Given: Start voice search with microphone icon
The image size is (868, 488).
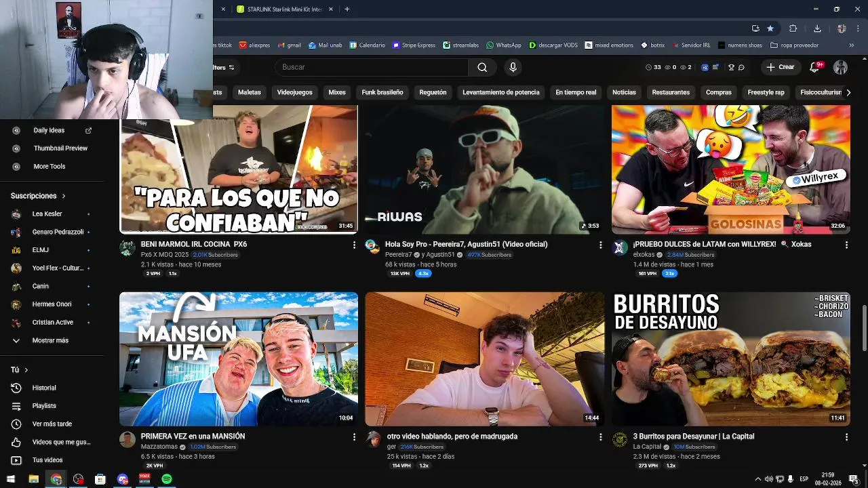Looking at the screenshot, I should (513, 67).
